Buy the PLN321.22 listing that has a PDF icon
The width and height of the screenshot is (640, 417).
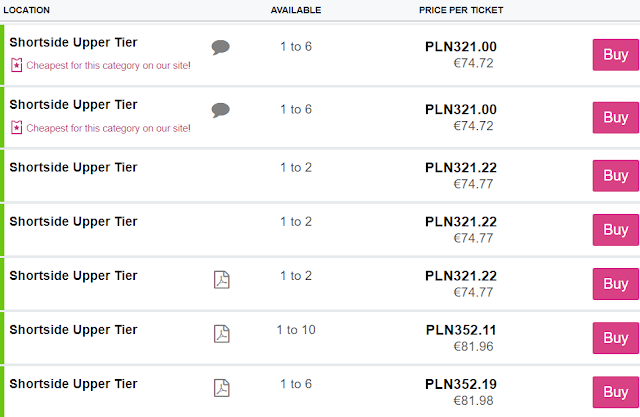click(615, 283)
